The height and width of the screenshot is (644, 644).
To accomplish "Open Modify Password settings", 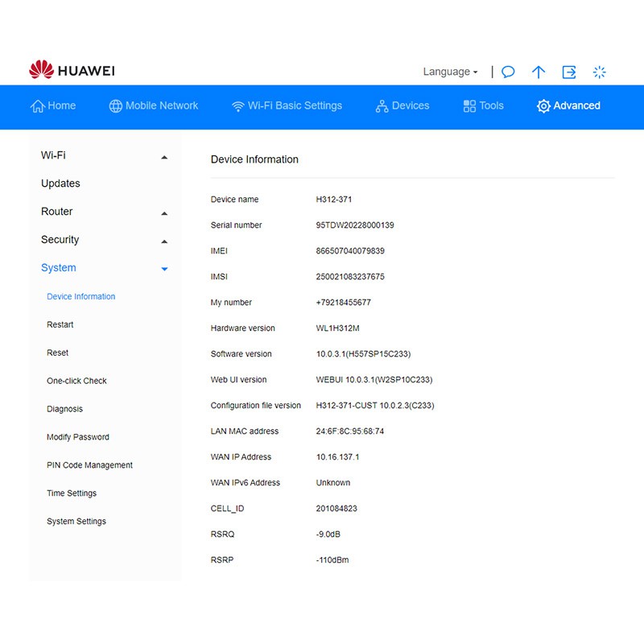I will tap(77, 437).
